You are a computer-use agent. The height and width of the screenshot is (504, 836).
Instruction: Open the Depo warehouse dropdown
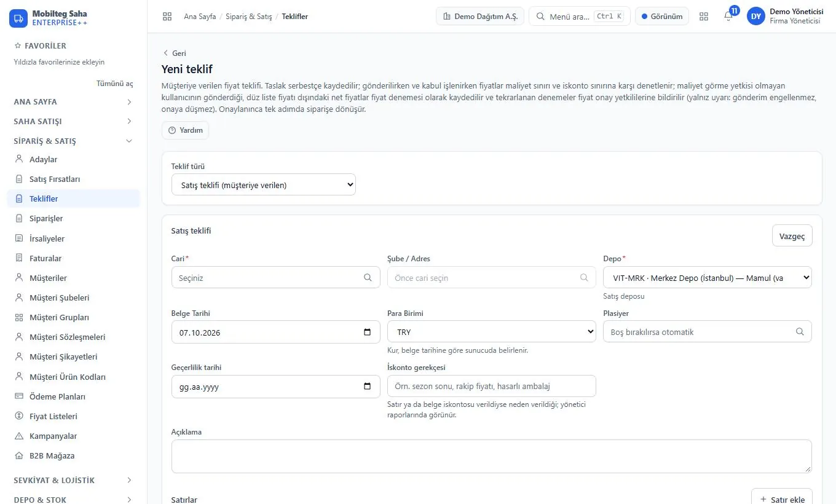pos(708,277)
